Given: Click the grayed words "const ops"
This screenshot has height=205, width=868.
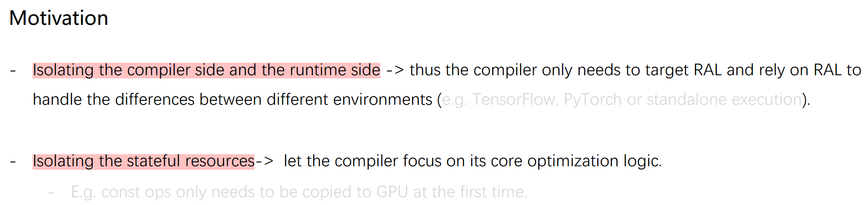Looking at the screenshot, I should pos(136,192).
